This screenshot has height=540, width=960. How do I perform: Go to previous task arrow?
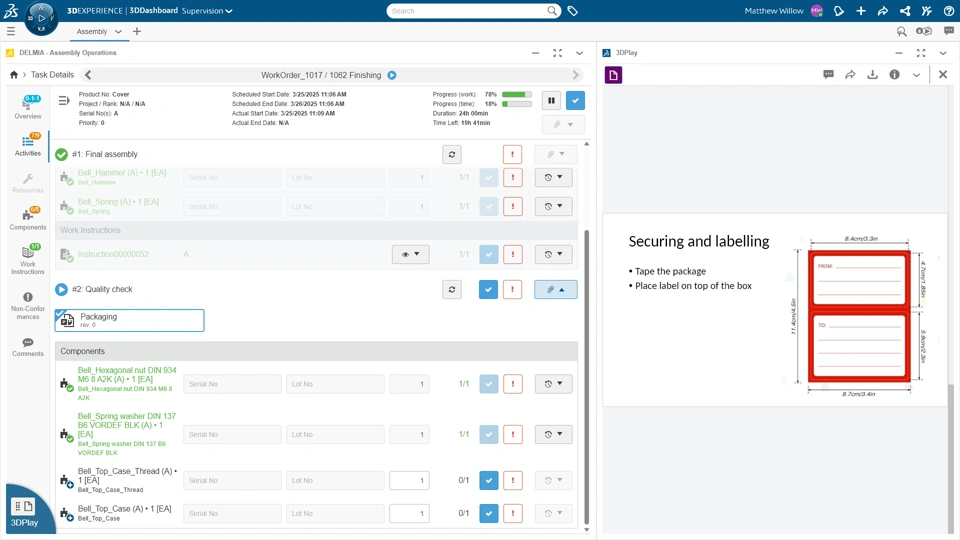[88, 75]
